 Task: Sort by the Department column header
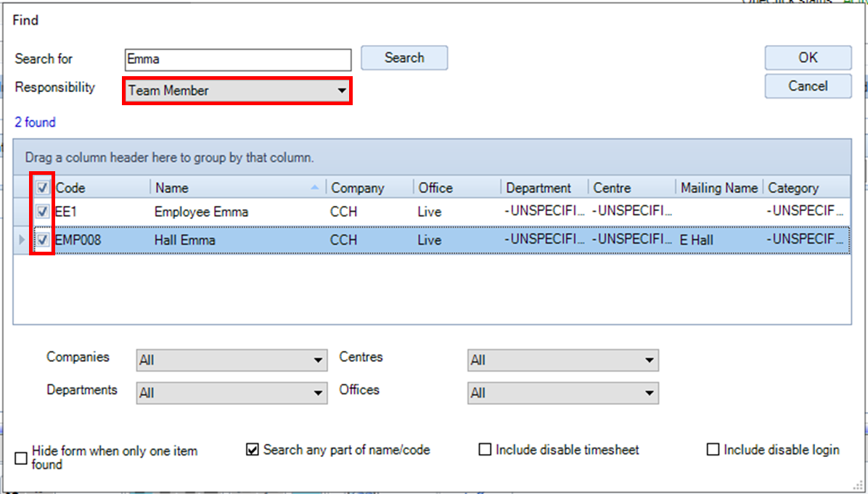pyautogui.click(x=545, y=188)
